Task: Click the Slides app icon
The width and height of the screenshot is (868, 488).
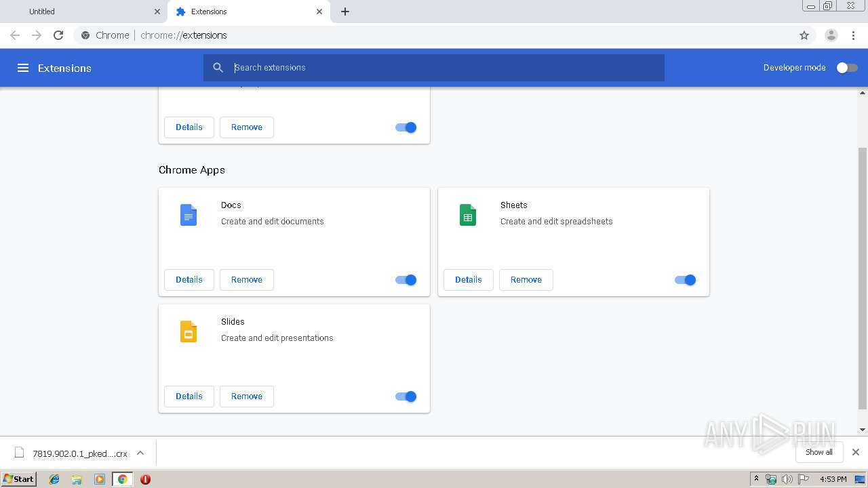Action: [189, 331]
